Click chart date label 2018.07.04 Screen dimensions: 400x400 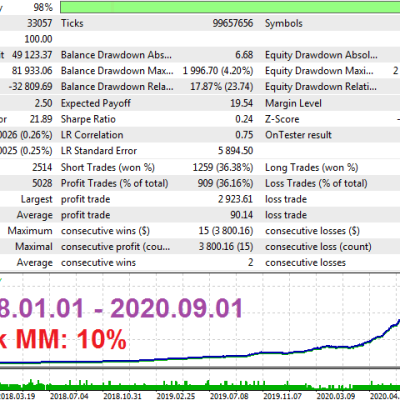(69, 396)
